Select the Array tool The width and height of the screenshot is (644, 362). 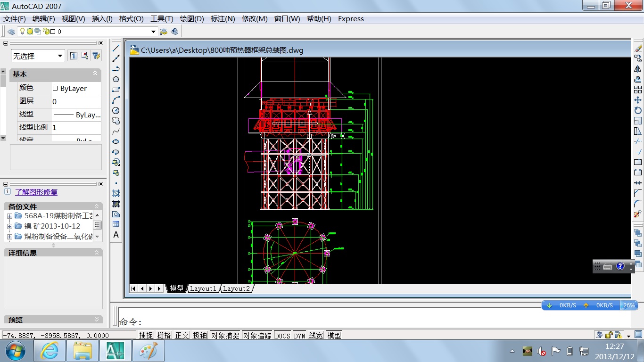[x=638, y=90]
